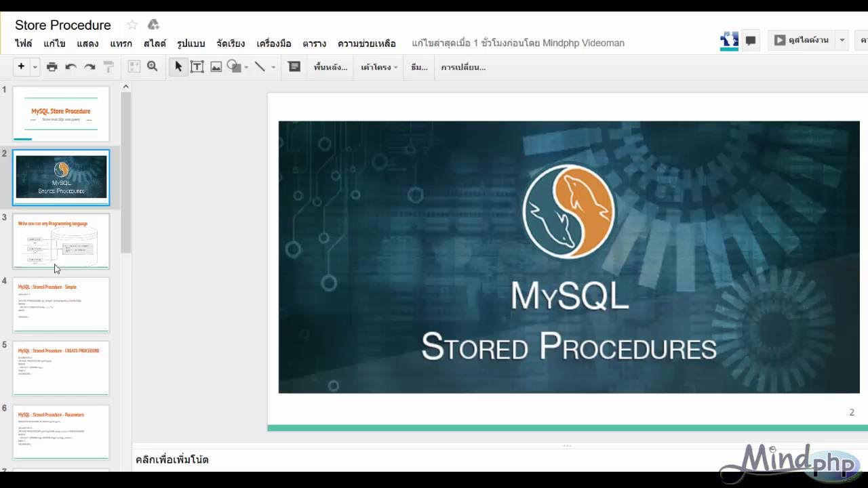
Task: Click the พื้นหลัง... (Background) button
Action: (x=331, y=67)
